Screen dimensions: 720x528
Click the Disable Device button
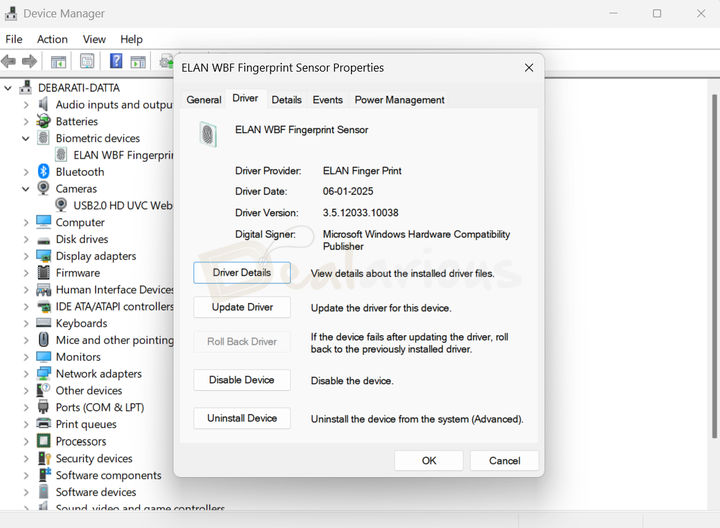coord(242,380)
